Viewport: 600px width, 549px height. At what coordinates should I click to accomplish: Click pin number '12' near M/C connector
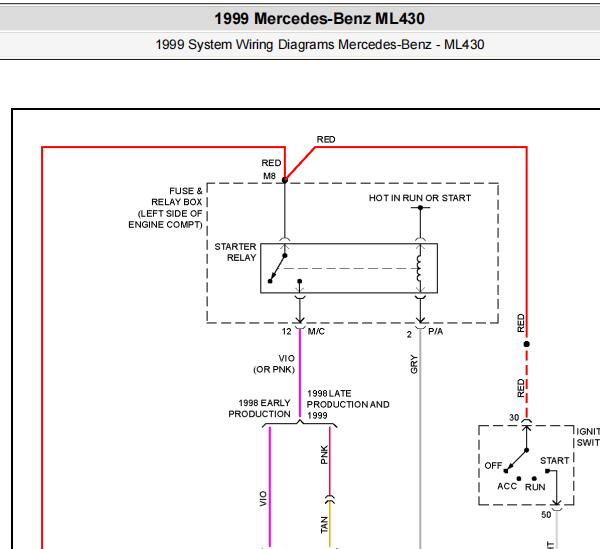pos(287,331)
